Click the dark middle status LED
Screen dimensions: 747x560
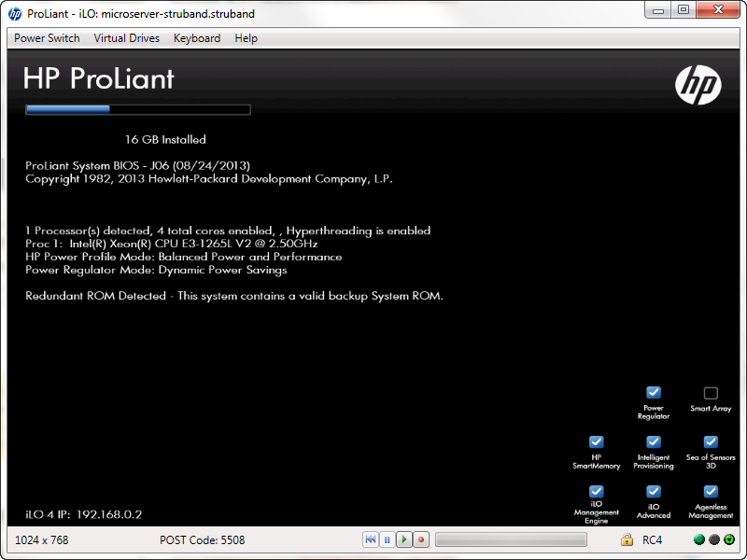[x=714, y=539]
